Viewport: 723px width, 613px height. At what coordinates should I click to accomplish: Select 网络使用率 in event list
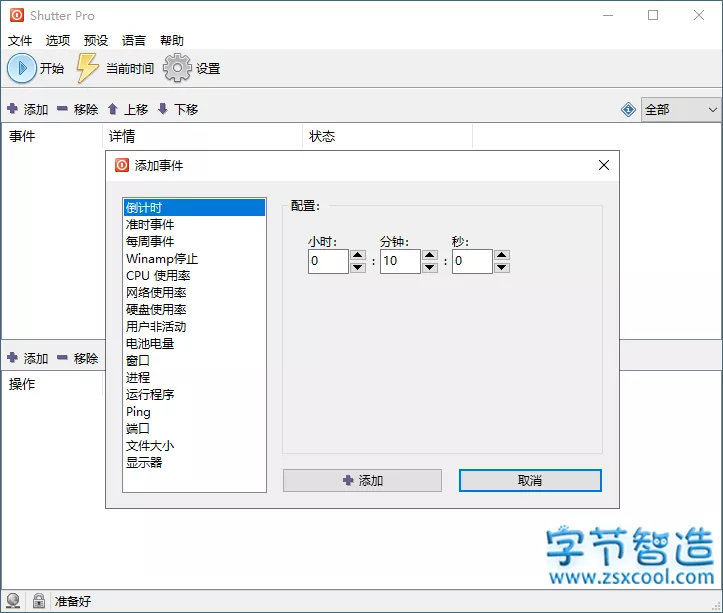click(194, 292)
